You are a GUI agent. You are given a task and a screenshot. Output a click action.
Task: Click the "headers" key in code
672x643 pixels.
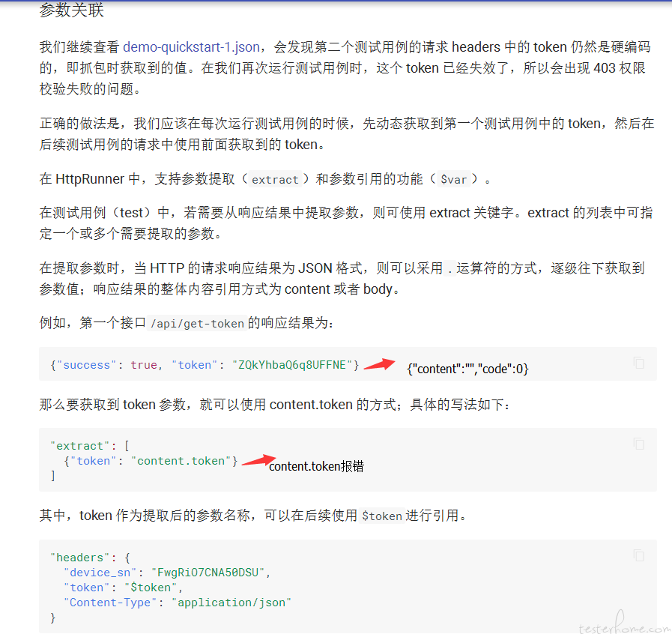click(79, 558)
